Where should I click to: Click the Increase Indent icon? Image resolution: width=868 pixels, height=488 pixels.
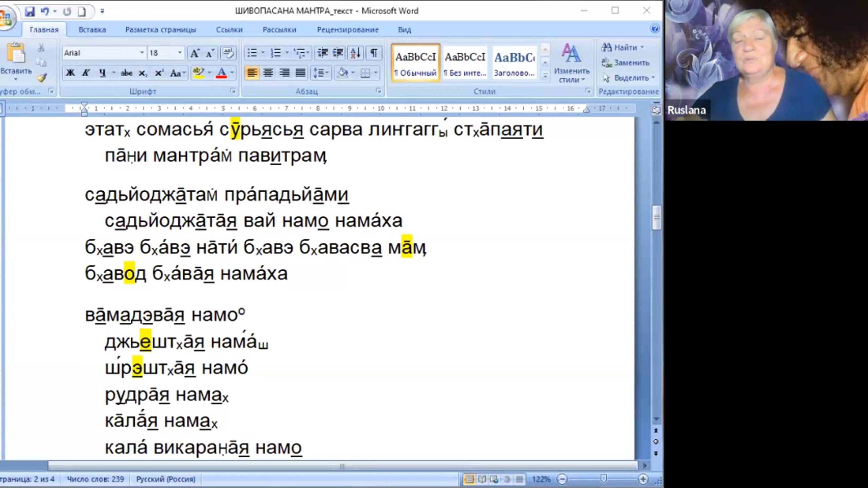338,53
